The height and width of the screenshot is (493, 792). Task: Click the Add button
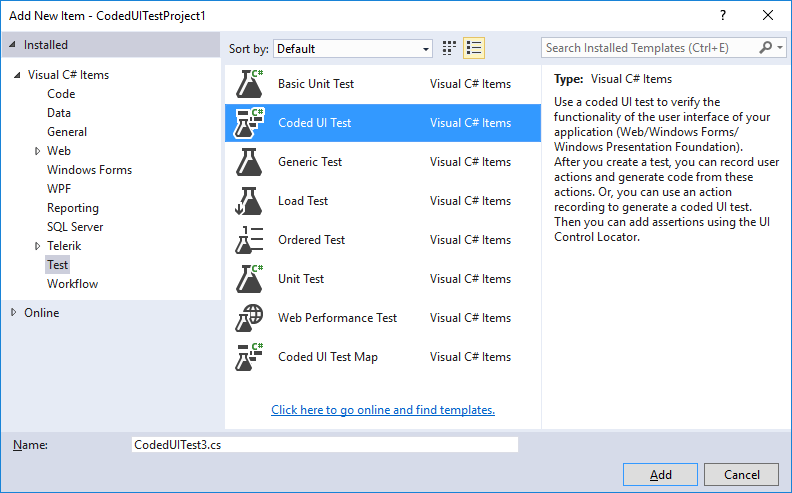660,475
